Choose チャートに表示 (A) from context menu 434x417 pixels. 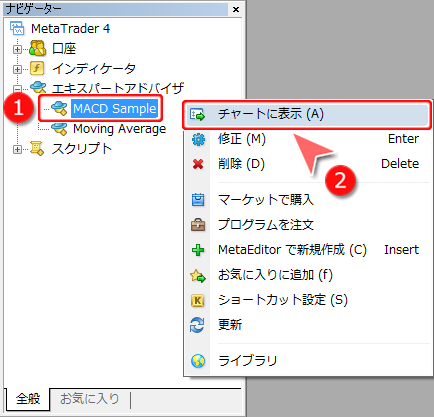[307, 114]
